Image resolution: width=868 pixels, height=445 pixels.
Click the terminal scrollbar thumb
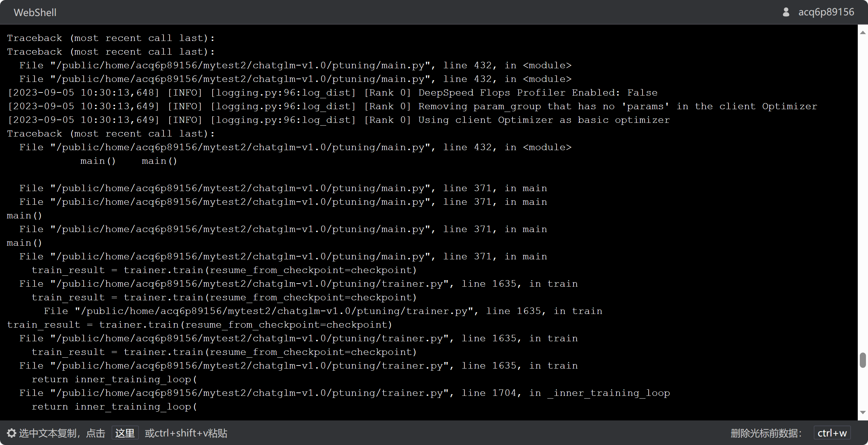863,360
